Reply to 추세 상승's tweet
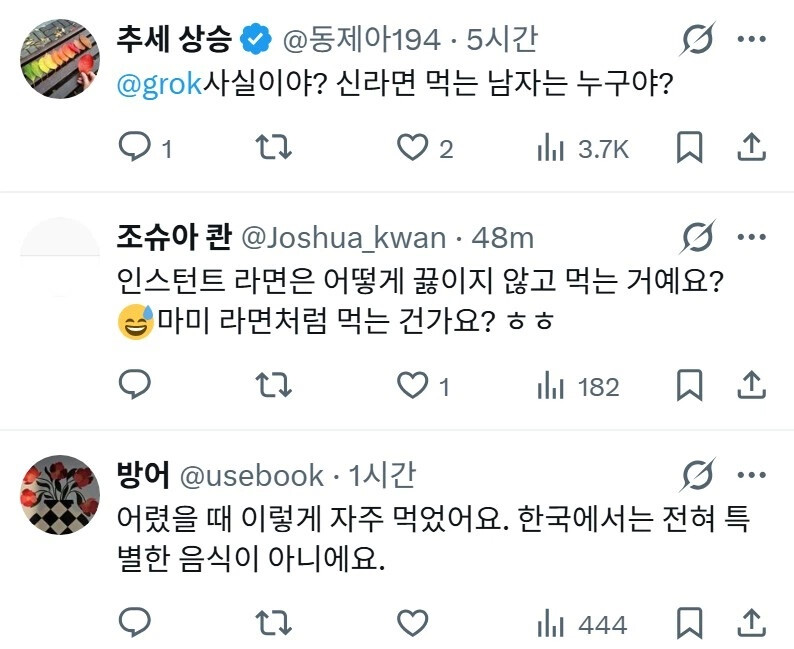 pyautogui.click(x=134, y=149)
